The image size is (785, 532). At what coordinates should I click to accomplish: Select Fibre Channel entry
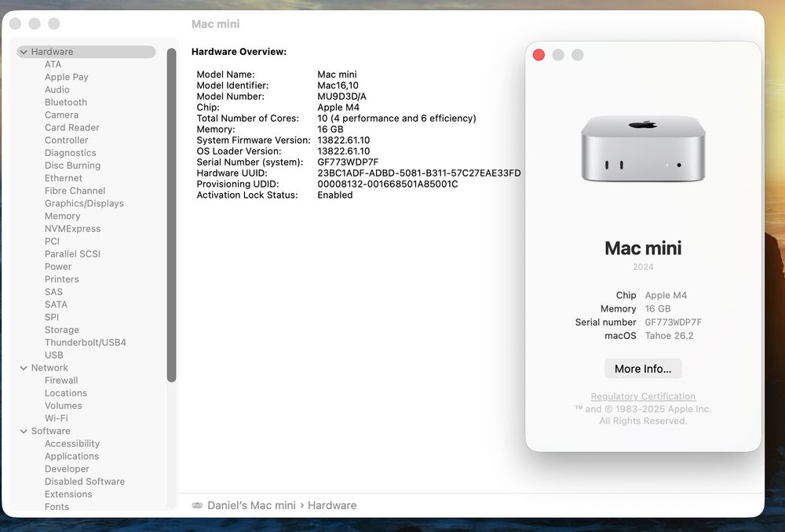pos(75,191)
